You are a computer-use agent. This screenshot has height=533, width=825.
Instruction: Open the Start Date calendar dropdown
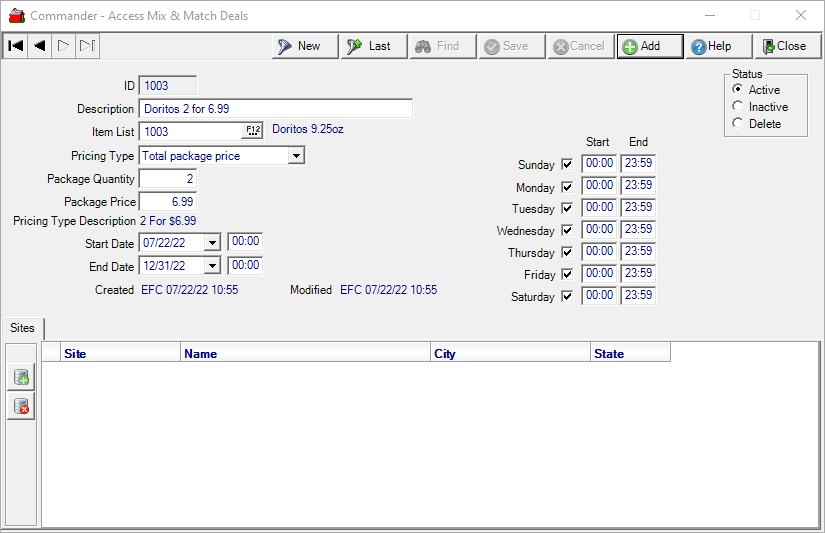click(x=211, y=243)
